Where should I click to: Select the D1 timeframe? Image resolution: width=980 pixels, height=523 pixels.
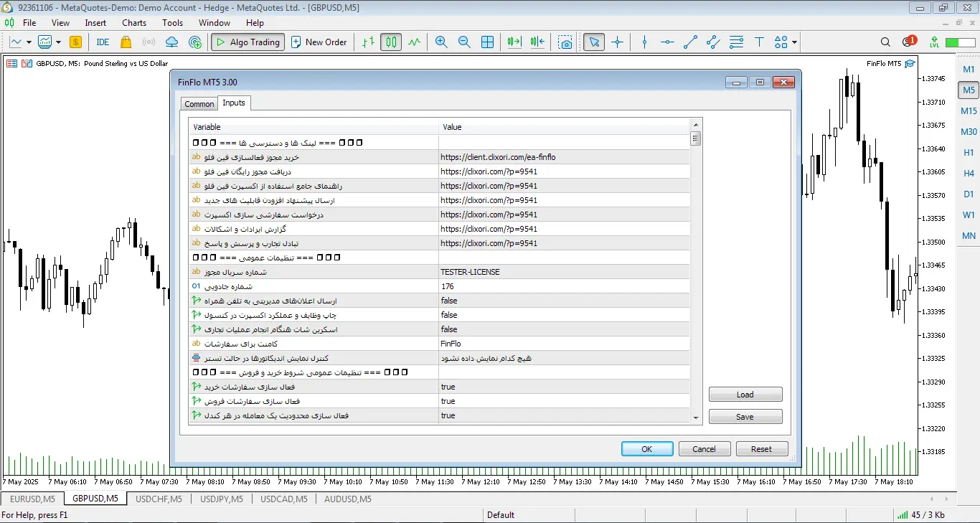coord(969,194)
